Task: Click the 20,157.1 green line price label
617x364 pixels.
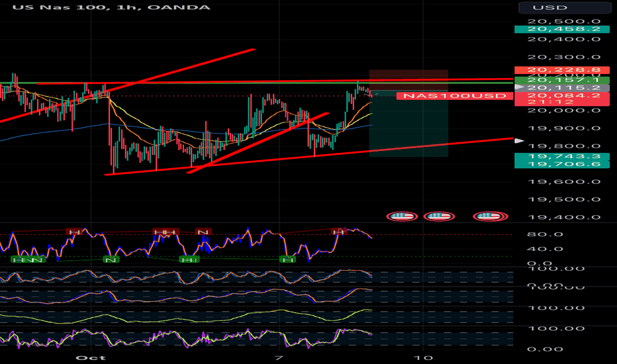Action: click(562, 80)
